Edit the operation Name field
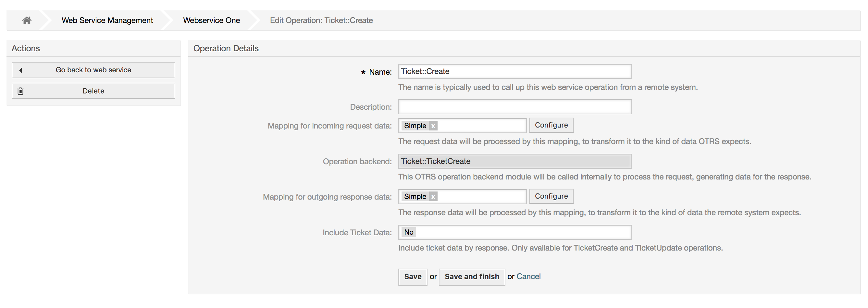868x308 pixels. pyautogui.click(x=515, y=71)
